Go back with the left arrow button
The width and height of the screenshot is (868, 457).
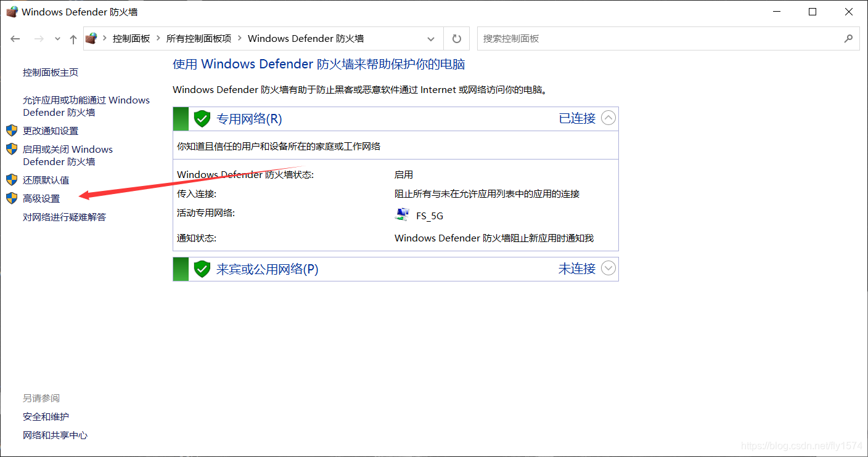pos(15,39)
